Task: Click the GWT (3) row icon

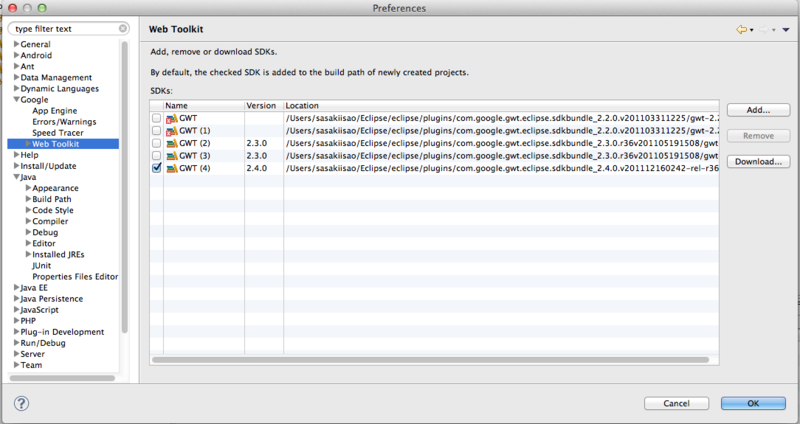Action: pyautogui.click(x=172, y=156)
